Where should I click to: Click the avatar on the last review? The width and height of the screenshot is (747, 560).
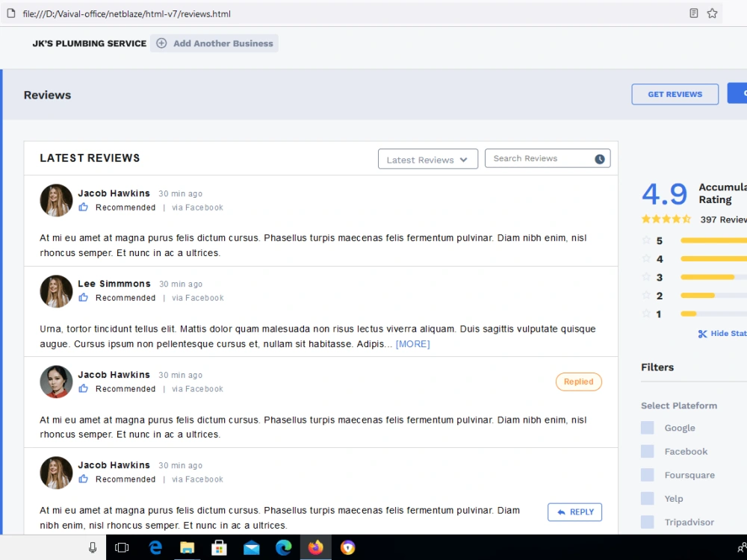coord(56,473)
